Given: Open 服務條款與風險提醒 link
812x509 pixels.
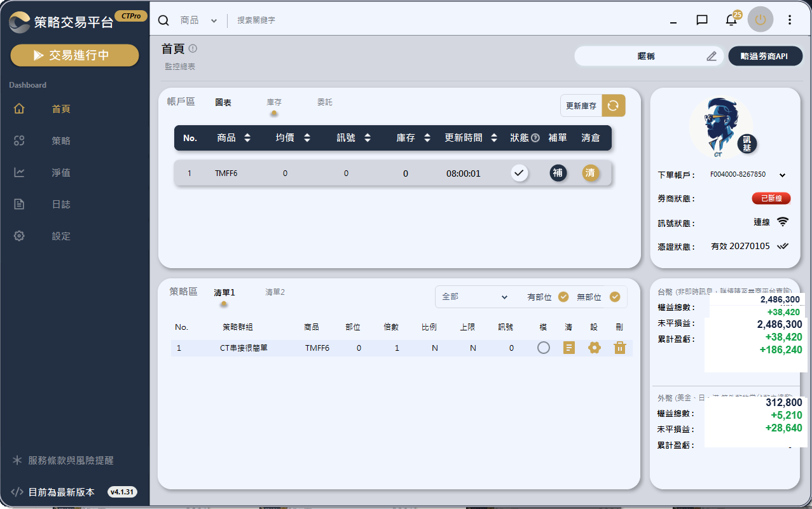Looking at the screenshot, I should 70,460.
